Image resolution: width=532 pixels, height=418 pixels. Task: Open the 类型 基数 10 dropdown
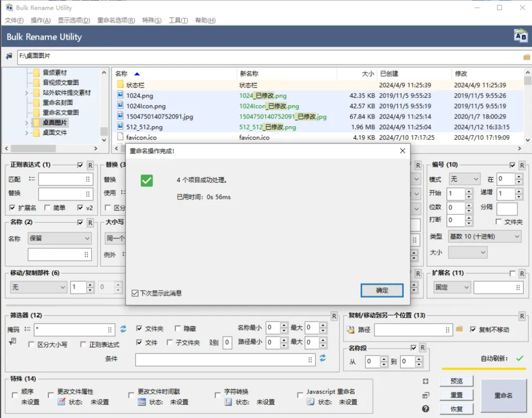click(x=484, y=236)
